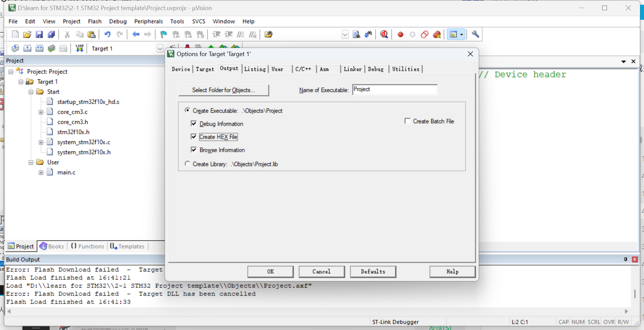Expand the main.c file node
Screen dimensions: 644x330
[41, 173]
